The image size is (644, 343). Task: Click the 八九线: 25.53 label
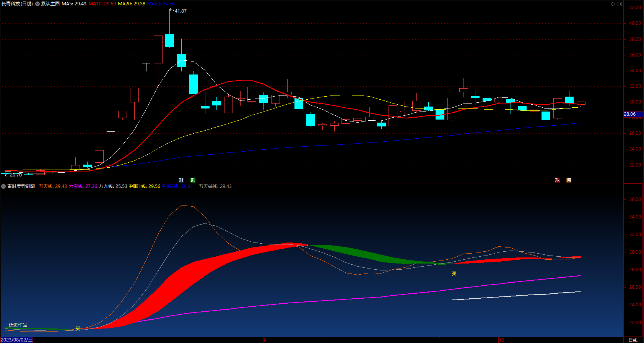point(113,186)
